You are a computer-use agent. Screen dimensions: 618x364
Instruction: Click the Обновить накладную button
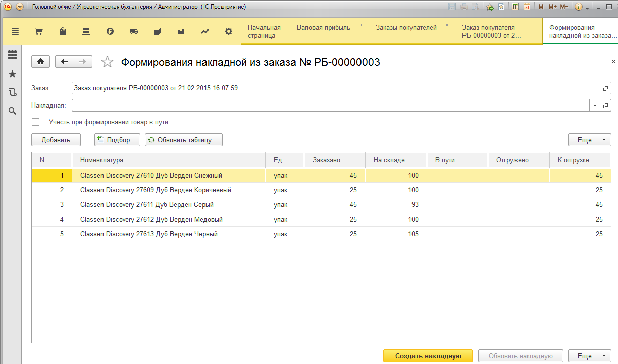[x=521, y=356]
